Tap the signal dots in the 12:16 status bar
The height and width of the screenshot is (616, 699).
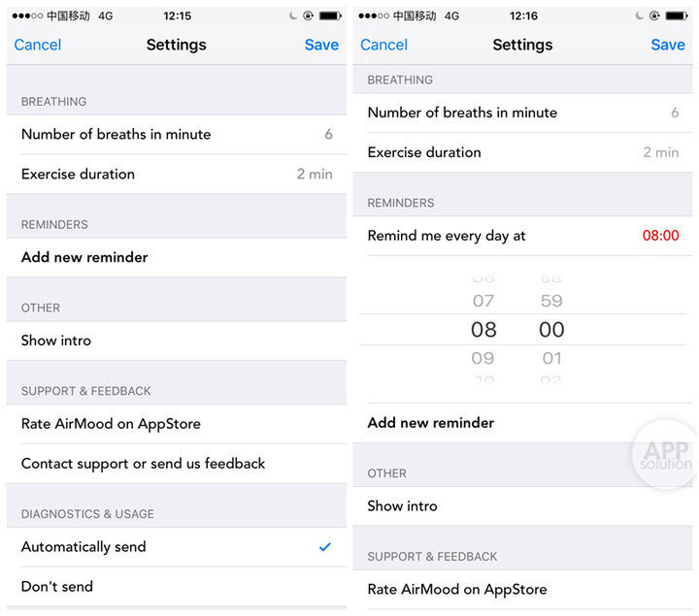click(372, 16)
